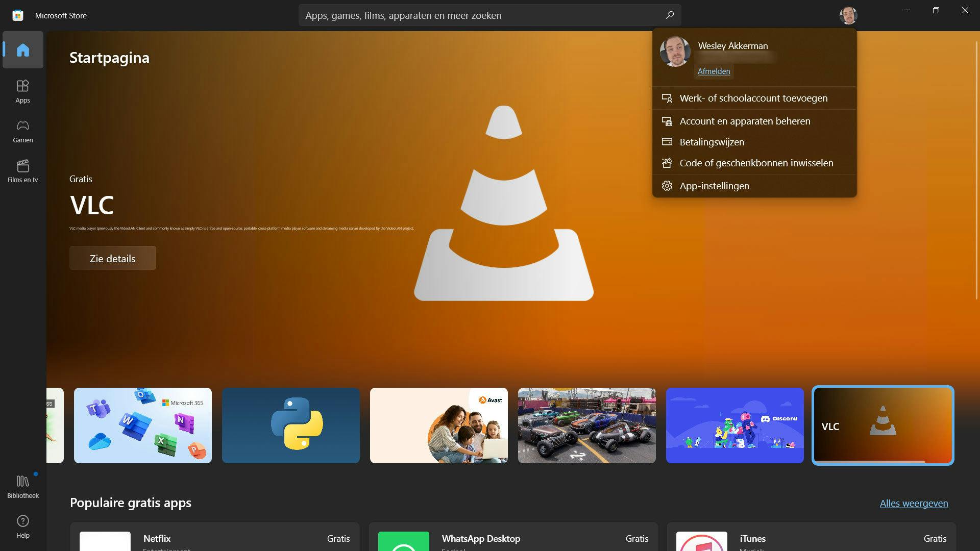Viewport: 980px width, 551px height.
Task: Select the Python carousel thumbnail
Action: click(290, 425)
